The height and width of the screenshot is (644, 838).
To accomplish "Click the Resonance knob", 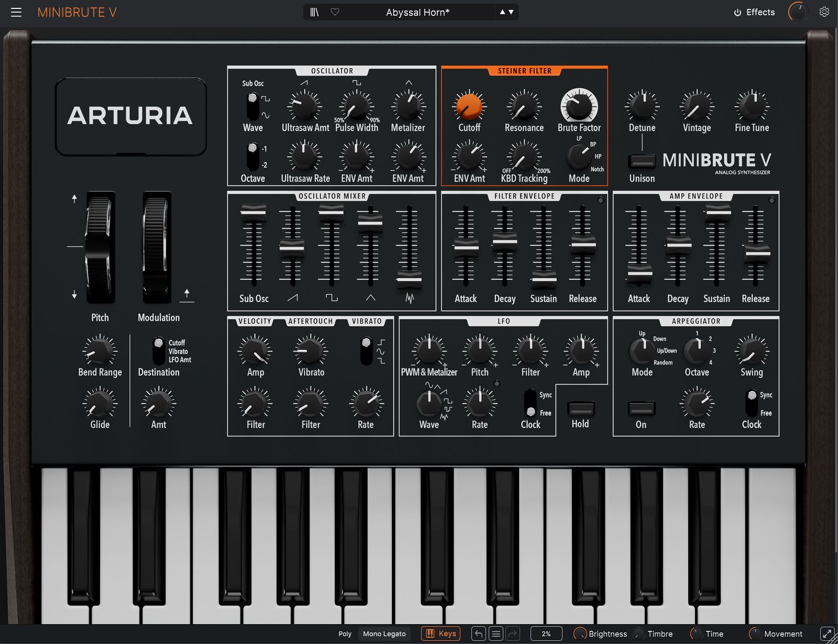I will [524, 106].
